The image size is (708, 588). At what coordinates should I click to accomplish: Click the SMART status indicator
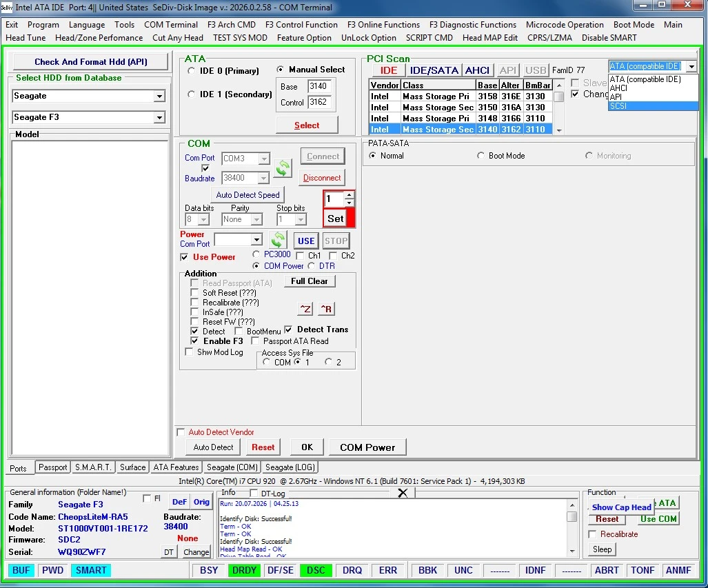(91, 570)
